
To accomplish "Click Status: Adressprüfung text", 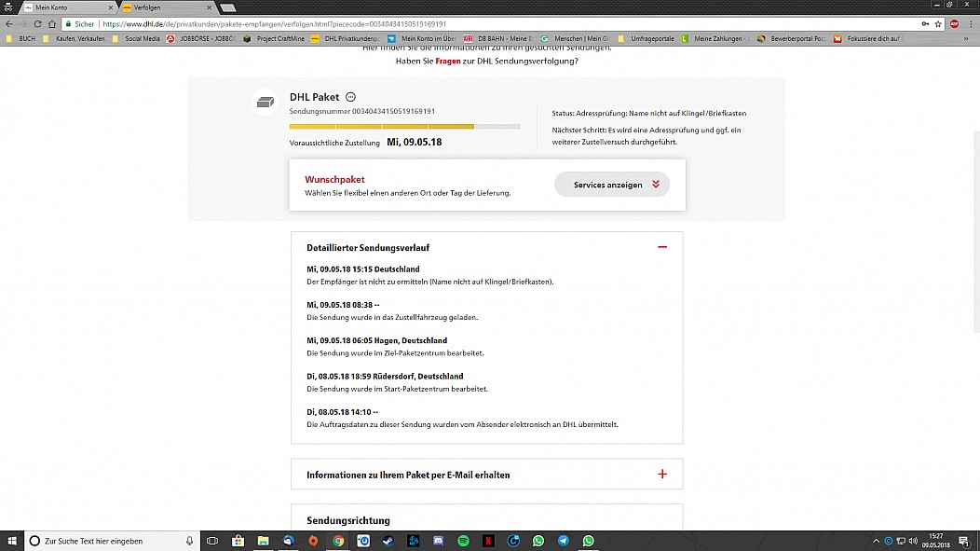I will coord(648,113).
